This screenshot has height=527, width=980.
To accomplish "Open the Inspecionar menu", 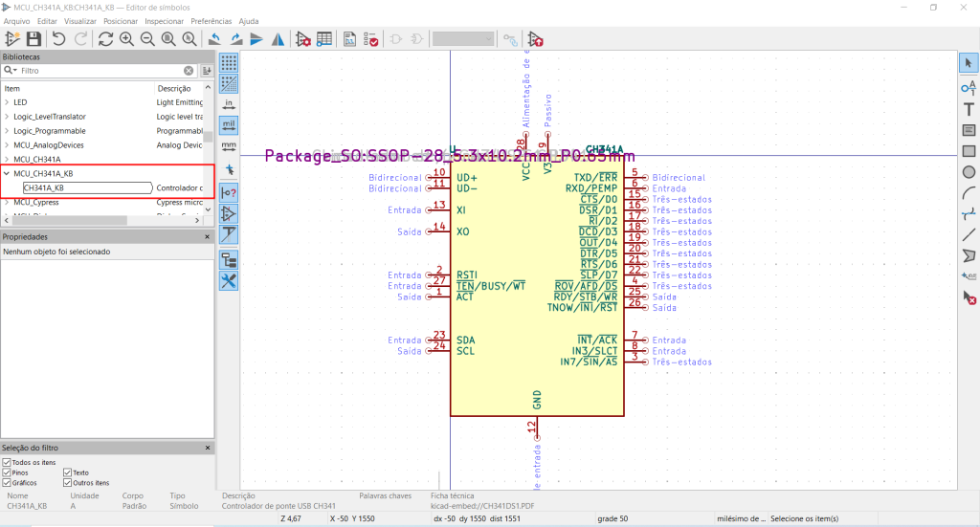I will coord(165,21).
